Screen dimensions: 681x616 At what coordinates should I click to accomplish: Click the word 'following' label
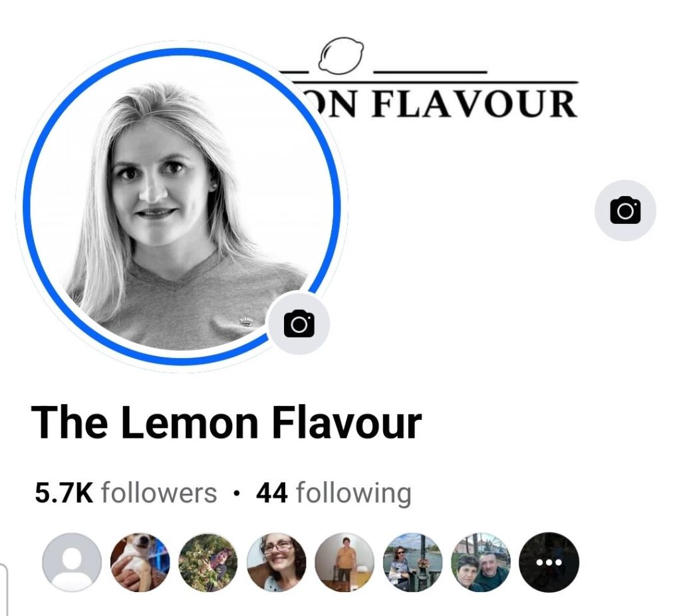tap(354, 494)
